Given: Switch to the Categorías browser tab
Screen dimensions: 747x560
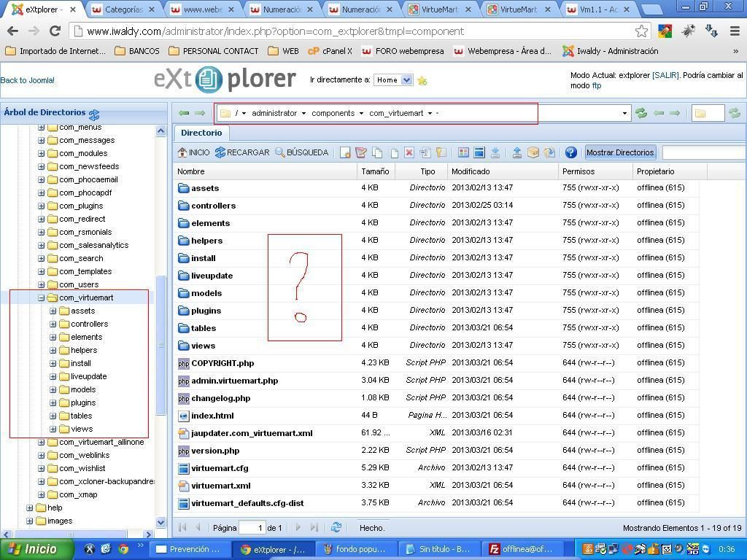Looking at the screenshot, I should pos(123,9).
